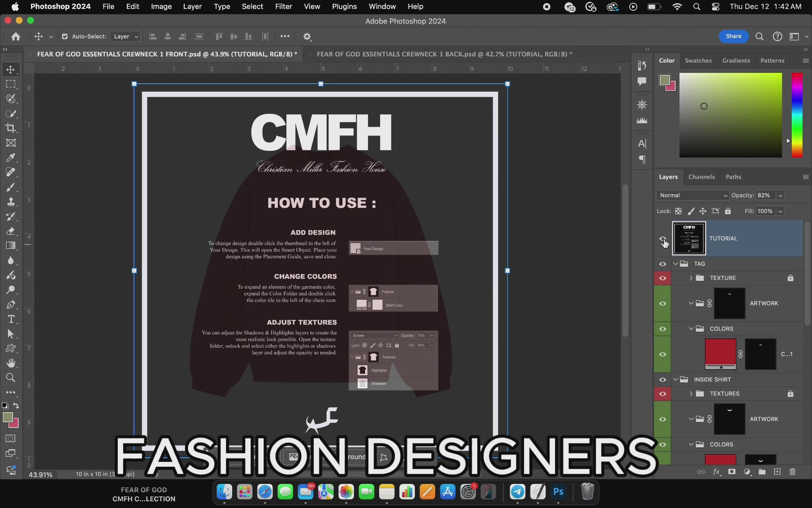Open the Fill dropdown arrow
Screen dimensions: 812x508
pos(781,211)
